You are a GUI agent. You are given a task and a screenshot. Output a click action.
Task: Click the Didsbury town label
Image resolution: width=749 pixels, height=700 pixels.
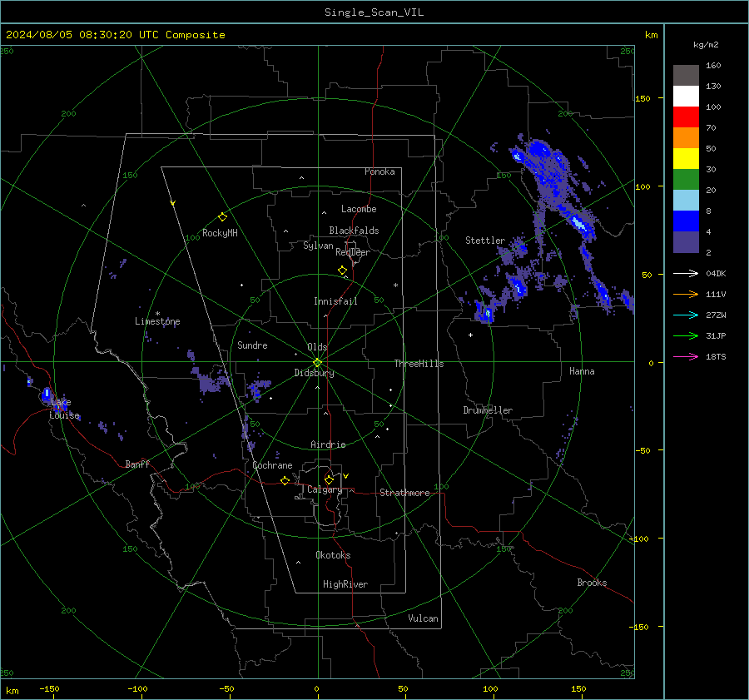(314, 373)
